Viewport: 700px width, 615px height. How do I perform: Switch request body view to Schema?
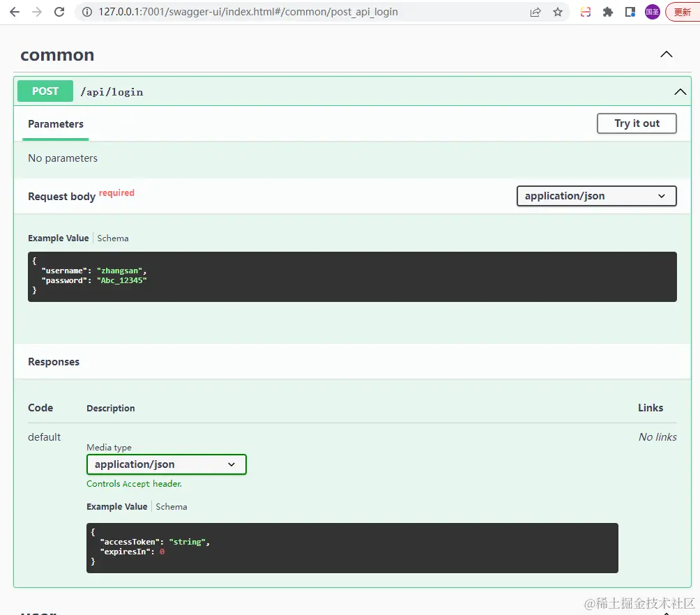tap(113, 238)
